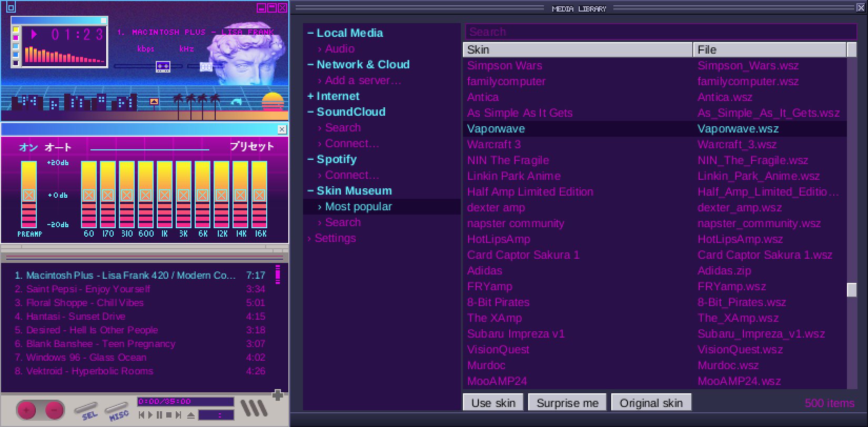Click the skin list vertical scrollbar thumb
Viewport: 868px width, 427px height.
(x=852, y=290)
